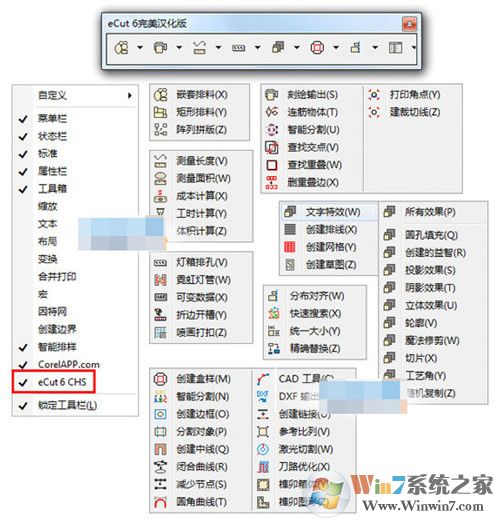Click the create box toolbar icon

[317, 48]
